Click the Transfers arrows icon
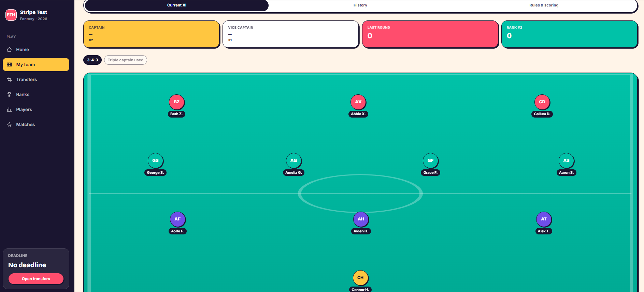The width and height of the screenshot is (644, 292). coord(10,80)
